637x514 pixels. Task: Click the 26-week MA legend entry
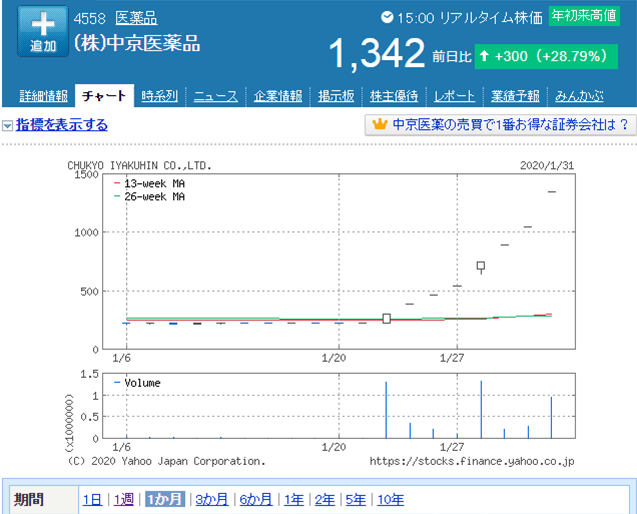[x=150, y=197]
